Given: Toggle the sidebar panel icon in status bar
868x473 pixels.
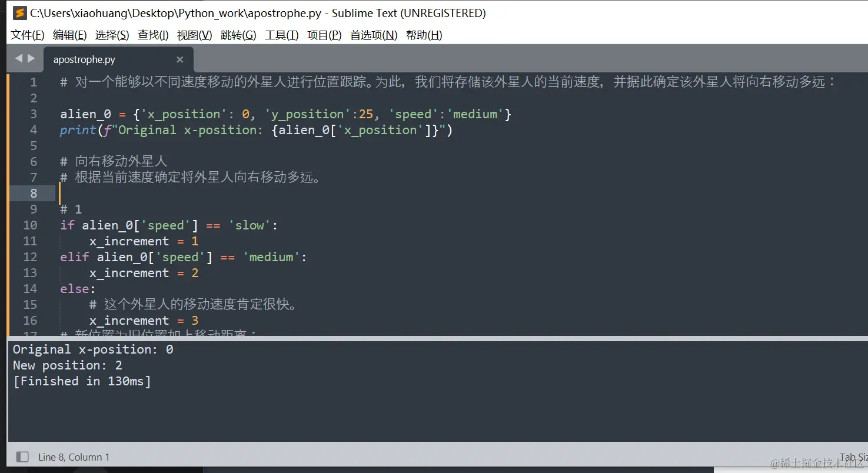Looking at the screenshot, I should point(22,457).
